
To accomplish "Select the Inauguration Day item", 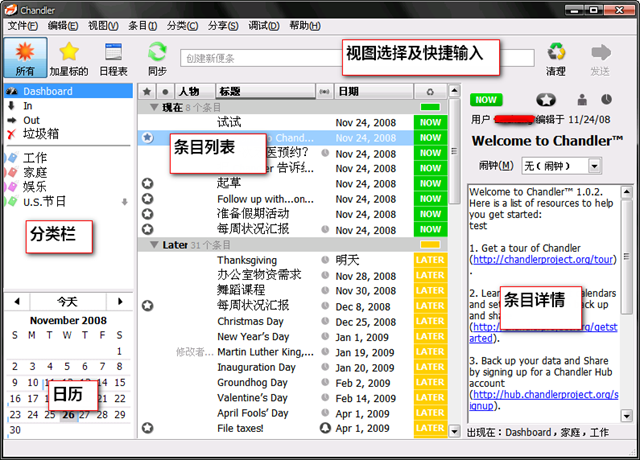I will (x=256, y=367).
